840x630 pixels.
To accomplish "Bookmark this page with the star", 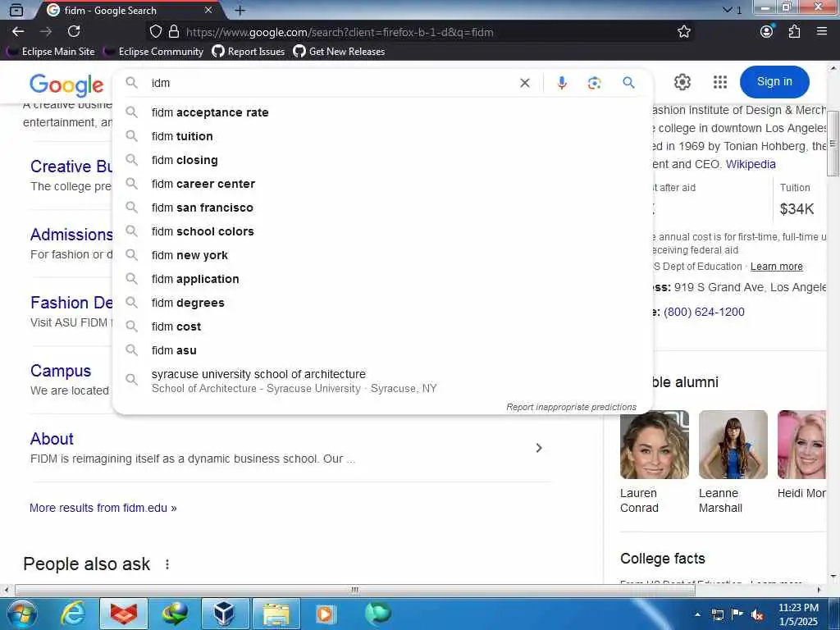I will pos(683,32).
